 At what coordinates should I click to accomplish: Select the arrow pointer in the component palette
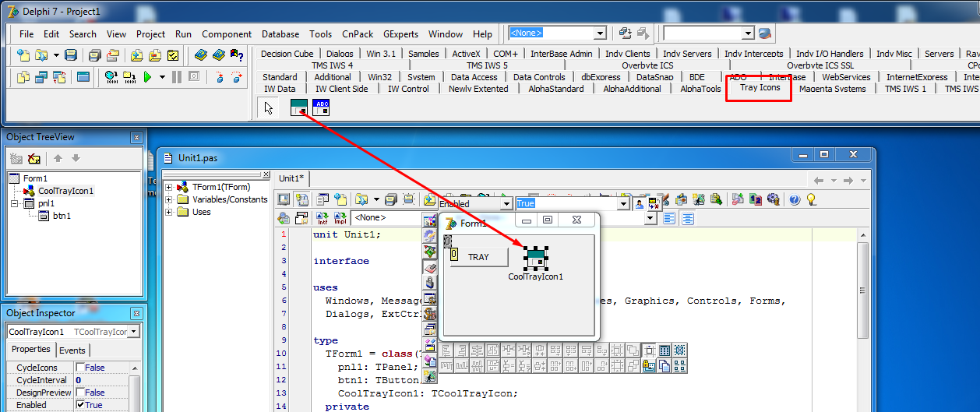click(269, 108)
